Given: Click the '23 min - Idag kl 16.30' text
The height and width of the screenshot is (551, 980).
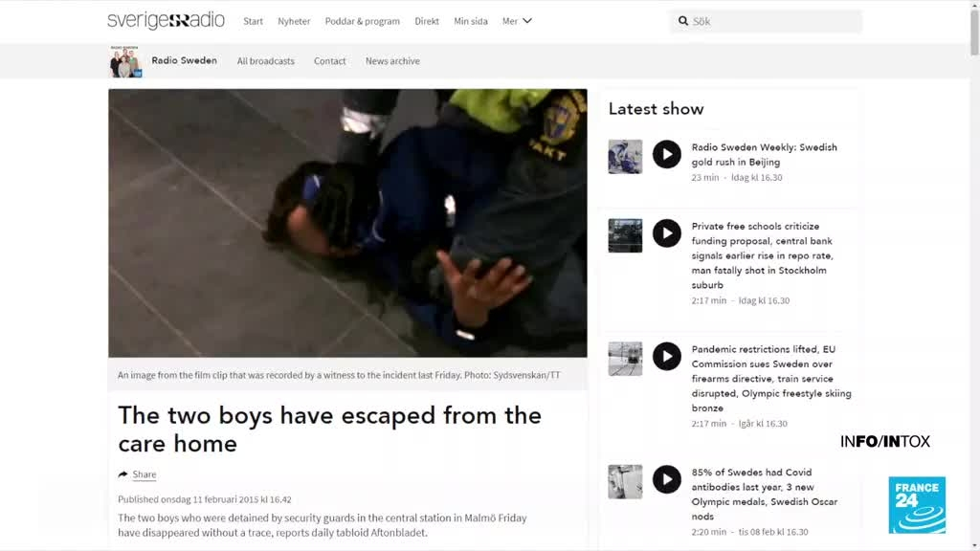Looking at the screenshot, I should pyautogui.click(x=737, y=177).
